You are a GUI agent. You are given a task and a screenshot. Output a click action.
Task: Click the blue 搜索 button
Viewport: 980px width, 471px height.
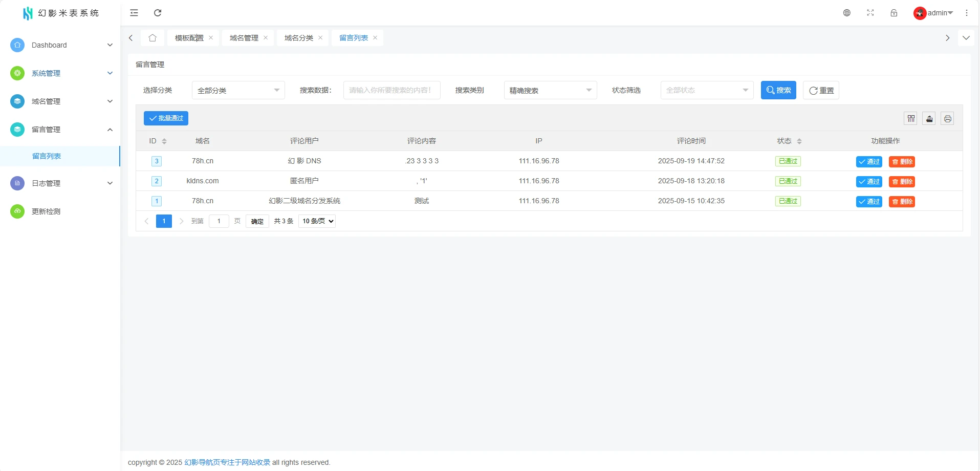[778, 91]
